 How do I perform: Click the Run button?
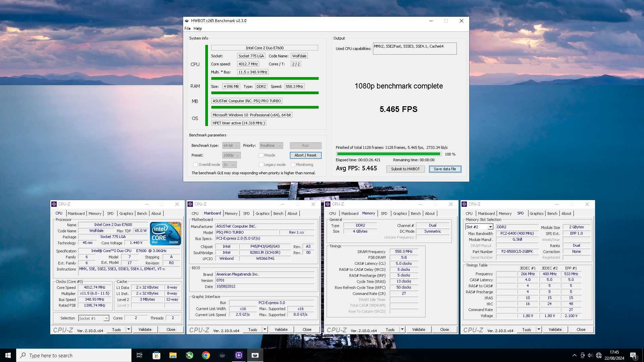pyautogui.click(x=305, y=145)
